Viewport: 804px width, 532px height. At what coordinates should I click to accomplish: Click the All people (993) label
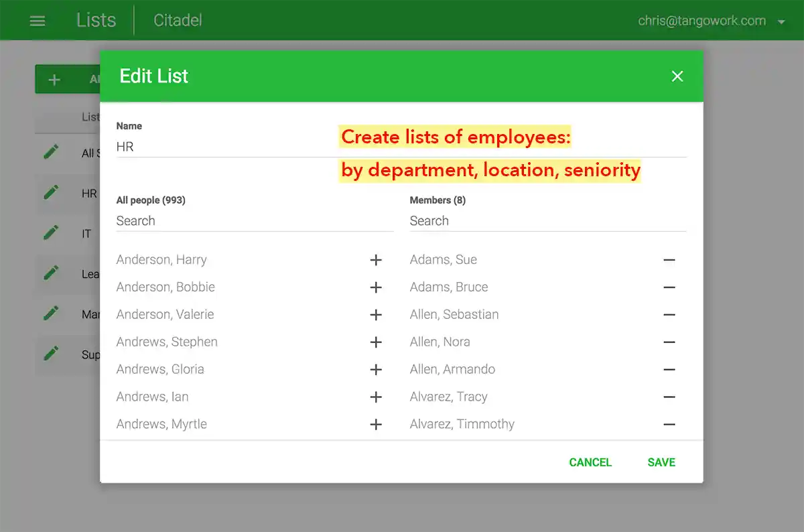(x=151, y=200)
